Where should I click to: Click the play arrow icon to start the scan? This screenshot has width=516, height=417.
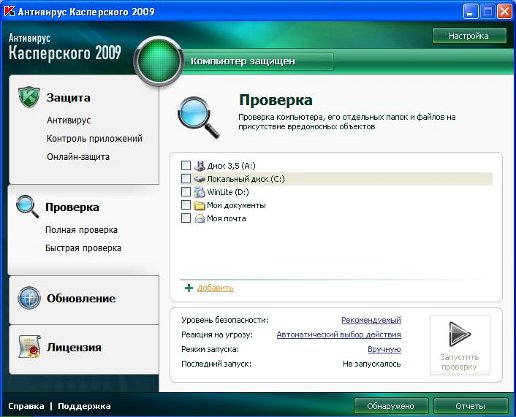[x=460, y=334]
